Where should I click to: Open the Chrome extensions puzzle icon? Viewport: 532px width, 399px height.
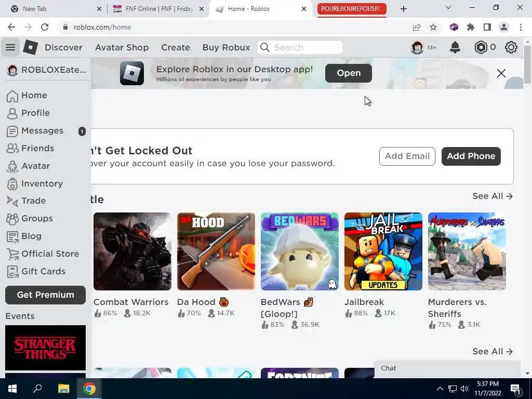pyautogui.click(x=471, y=27)
